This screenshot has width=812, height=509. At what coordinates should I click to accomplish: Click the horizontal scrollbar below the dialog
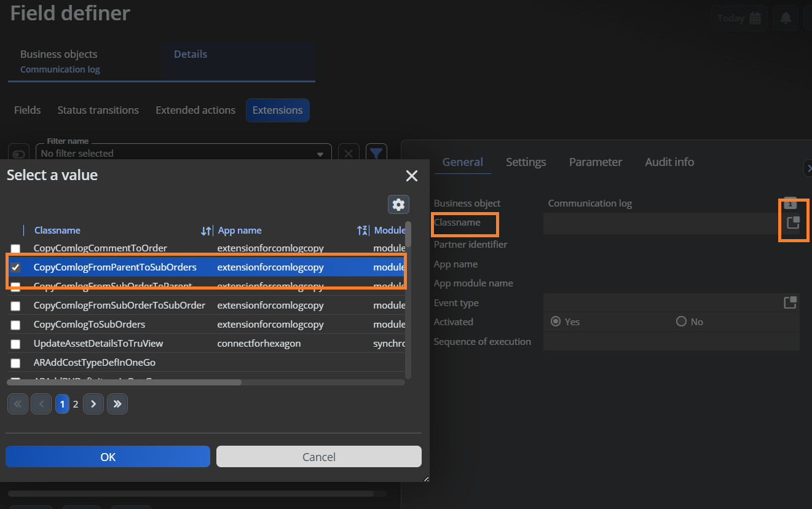191,494
